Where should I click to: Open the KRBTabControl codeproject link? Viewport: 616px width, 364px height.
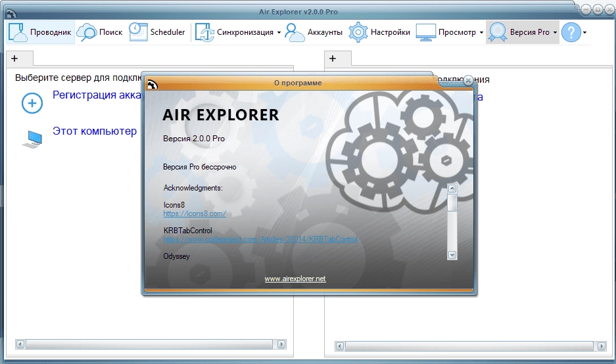click(260, 239)
